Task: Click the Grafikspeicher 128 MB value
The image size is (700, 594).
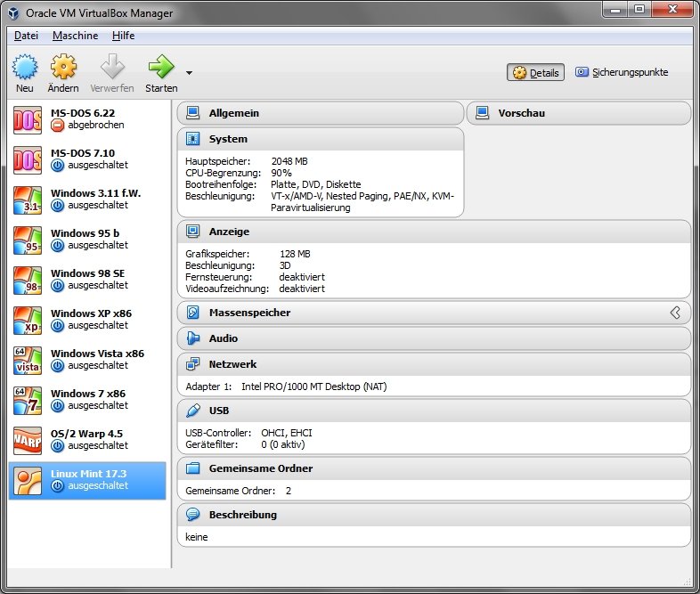Action: (295, 254)
